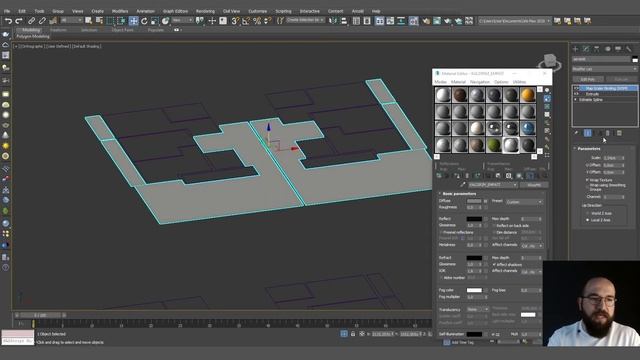The height and width of the screenshot is (360, 640).
Task: Click the Rectangular Selection Region icon
Action: [x=110, y=21]
